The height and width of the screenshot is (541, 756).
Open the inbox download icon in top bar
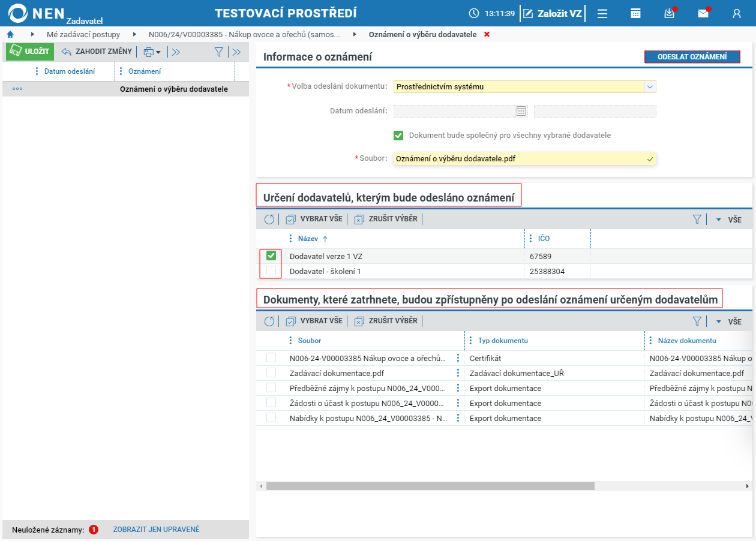[670, 13]
